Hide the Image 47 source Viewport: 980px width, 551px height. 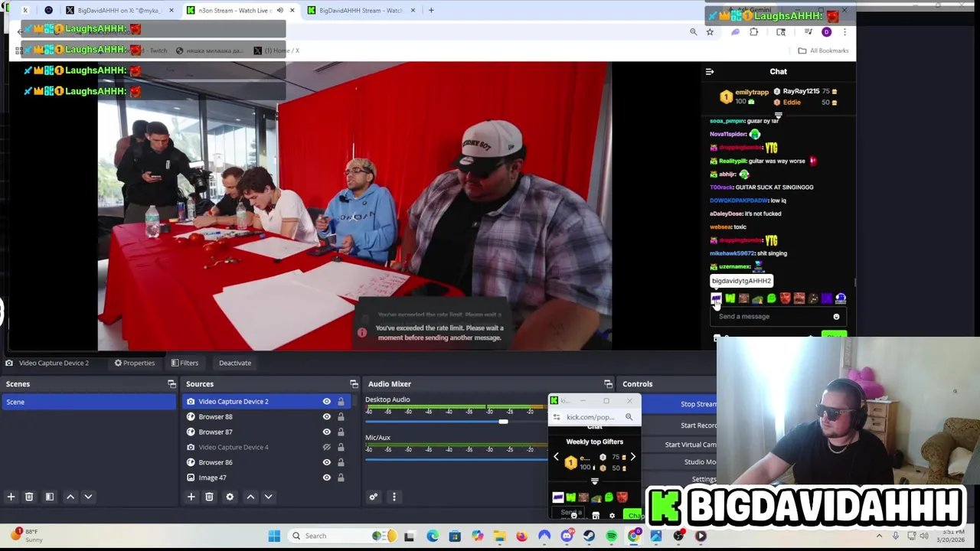[327, 478]
